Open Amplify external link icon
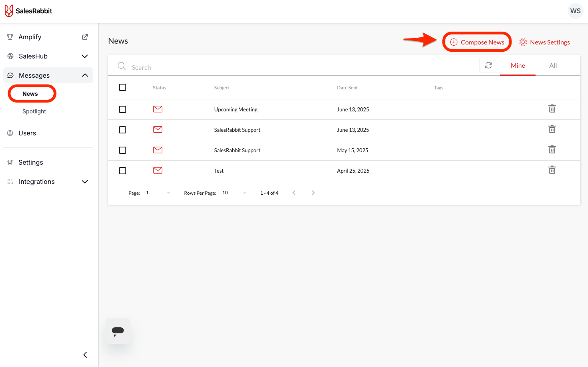588x367 pixels. (85, 37)
